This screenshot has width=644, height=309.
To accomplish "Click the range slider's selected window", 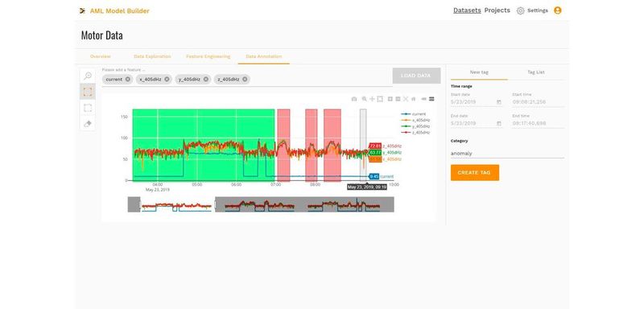I will [178, 204].
